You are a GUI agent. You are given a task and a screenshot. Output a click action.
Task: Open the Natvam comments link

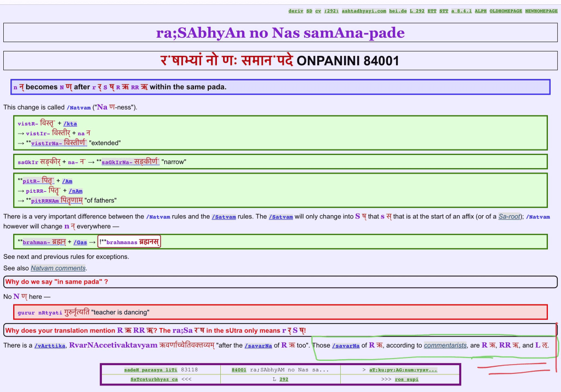(x=58, y=268)
